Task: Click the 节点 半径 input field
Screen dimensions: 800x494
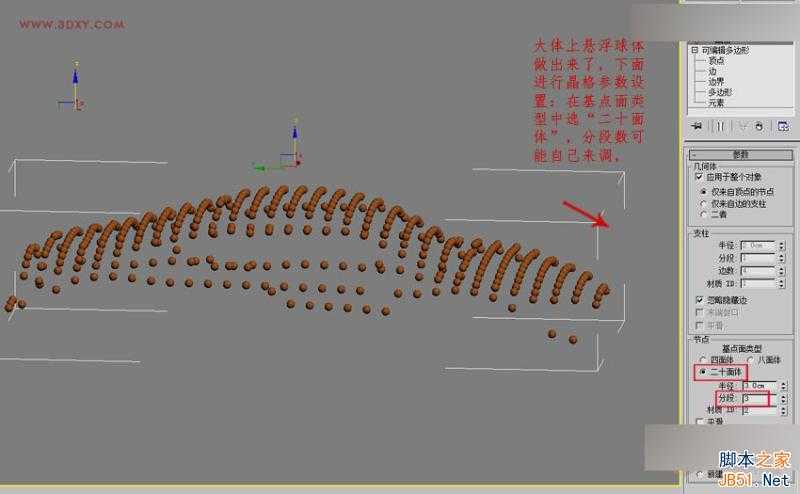Action: tap(760, 385)
